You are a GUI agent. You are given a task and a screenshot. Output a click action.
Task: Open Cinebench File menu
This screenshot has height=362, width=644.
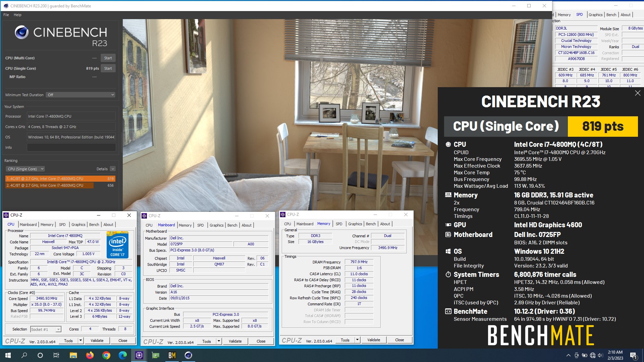[x=6, y=15]
